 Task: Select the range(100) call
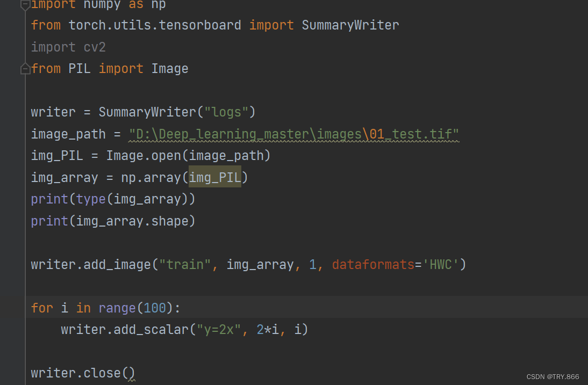point(134,308)
